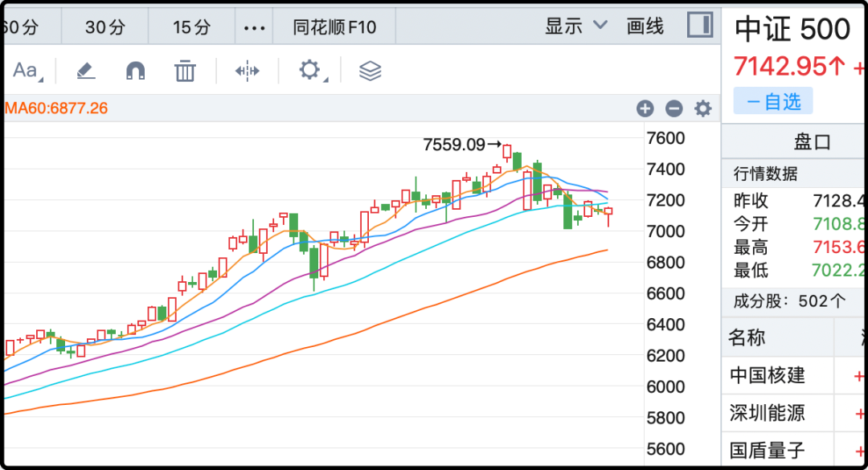Select 中国核建 in constituent list
Image resolution: width=868 pixels, height=470 pixels.
pyautogui.click(x=768, y=375)
